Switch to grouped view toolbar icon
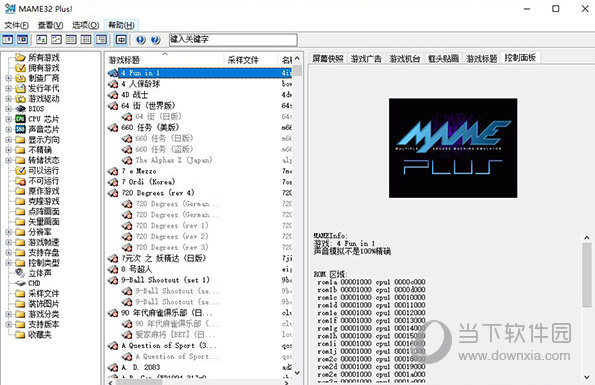This screenshot has height=385, width=595. (101, 39)
